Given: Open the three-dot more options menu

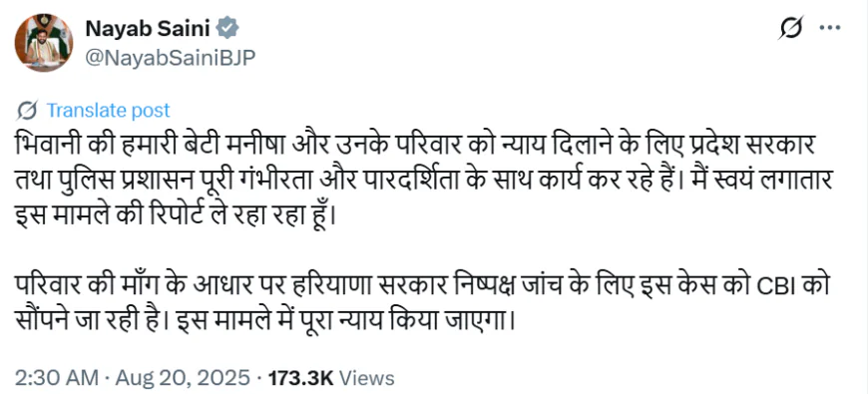Looking at the screenshot, I should tap(830, 28).
